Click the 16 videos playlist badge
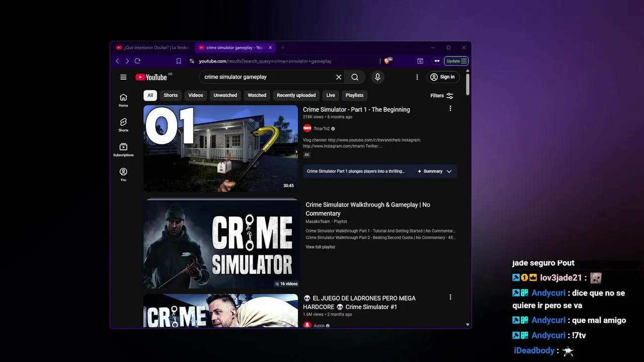644x362 pixels. 286,284
